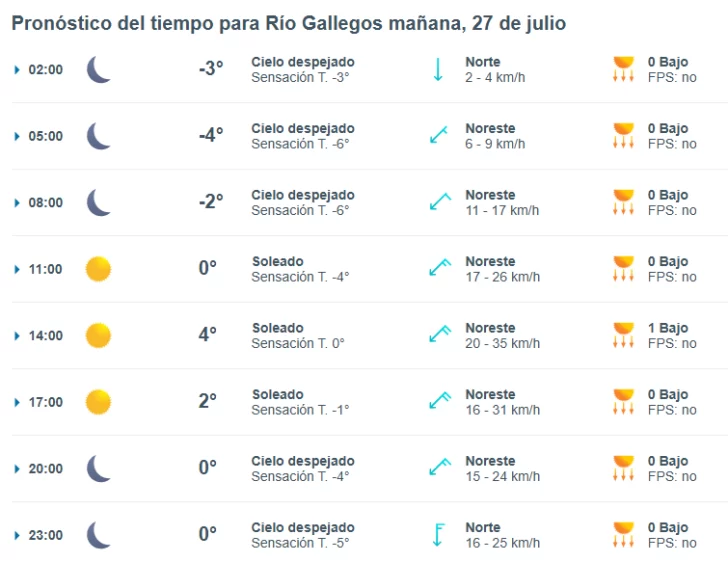Click the 1 Bajo UV index label
728x562 pixels.
point(667,328)
